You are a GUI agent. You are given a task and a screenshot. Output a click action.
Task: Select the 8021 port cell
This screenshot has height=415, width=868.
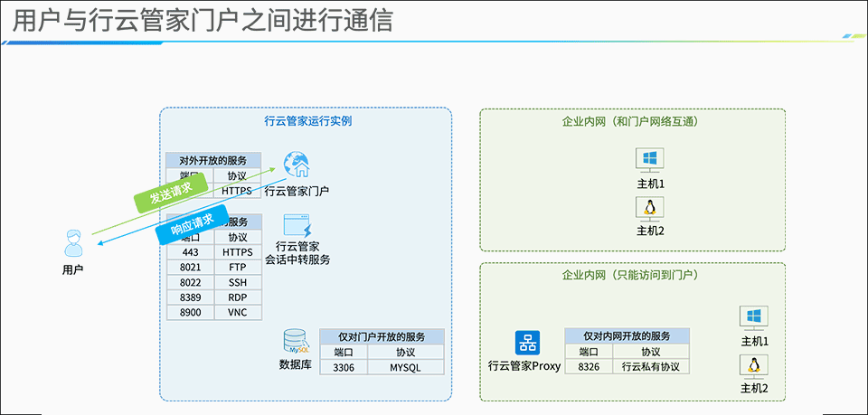pos(190,268)
